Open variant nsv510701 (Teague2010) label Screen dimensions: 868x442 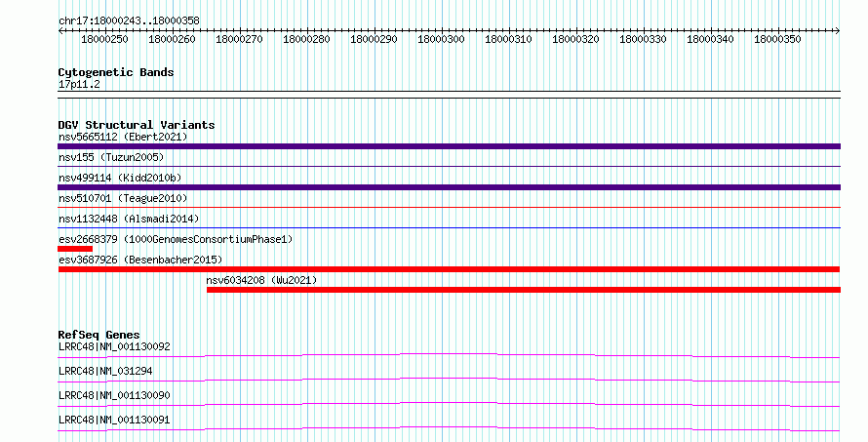(x=123, y=198)
